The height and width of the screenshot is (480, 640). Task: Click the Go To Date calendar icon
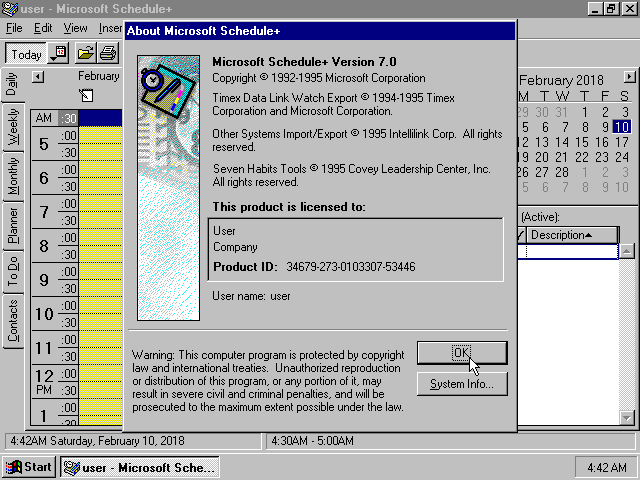point(59,53)
